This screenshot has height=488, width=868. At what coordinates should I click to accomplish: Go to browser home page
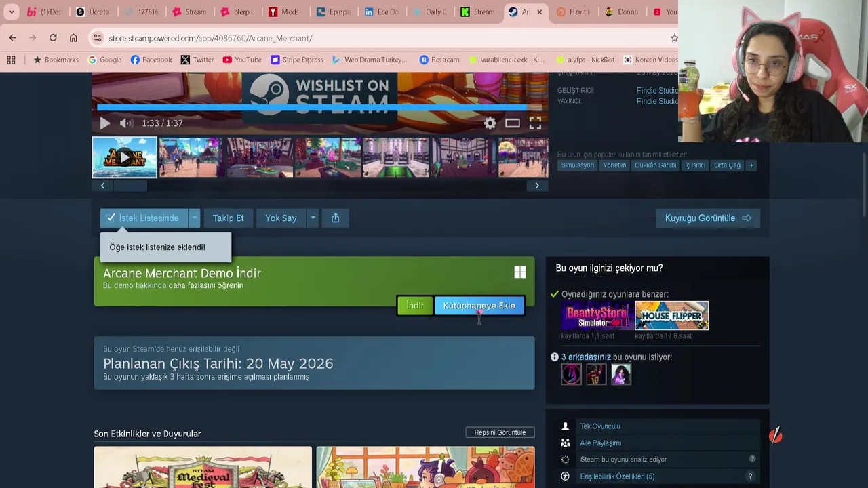pyautogui.click(x=73, y=38)
